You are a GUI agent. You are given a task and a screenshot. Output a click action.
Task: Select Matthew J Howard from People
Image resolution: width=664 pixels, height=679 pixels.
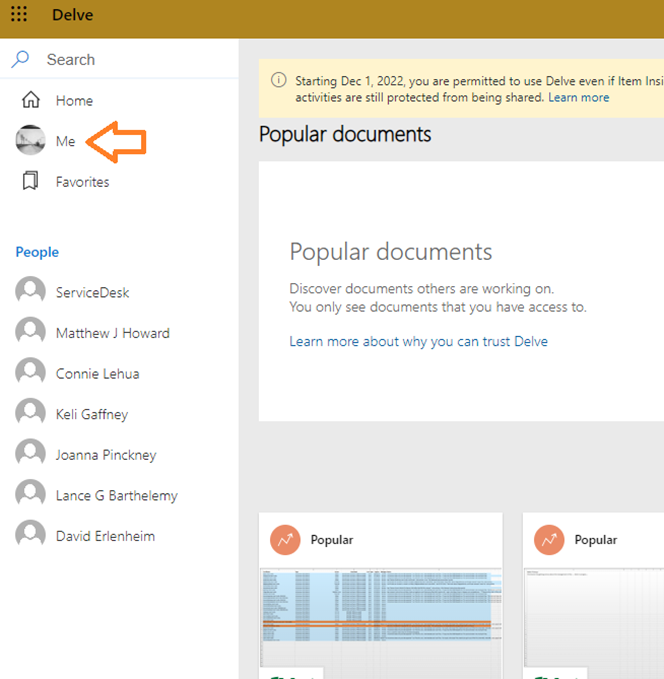pos(112,333)
